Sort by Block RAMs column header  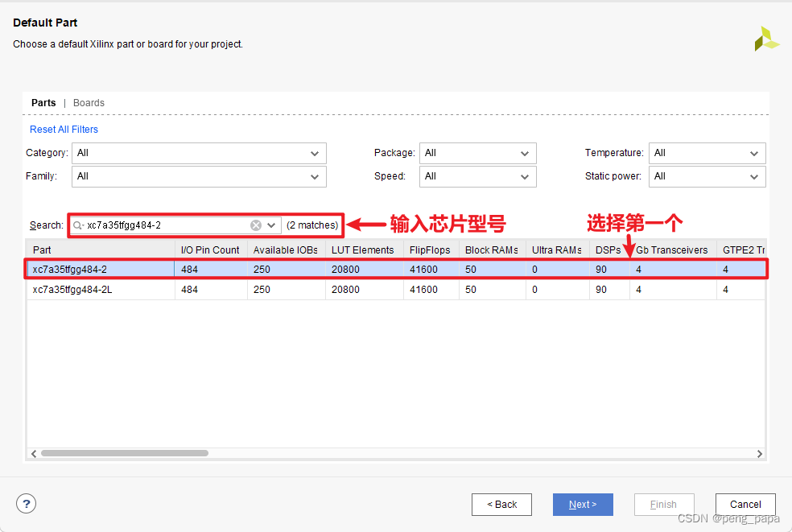(x=492, y=250)
